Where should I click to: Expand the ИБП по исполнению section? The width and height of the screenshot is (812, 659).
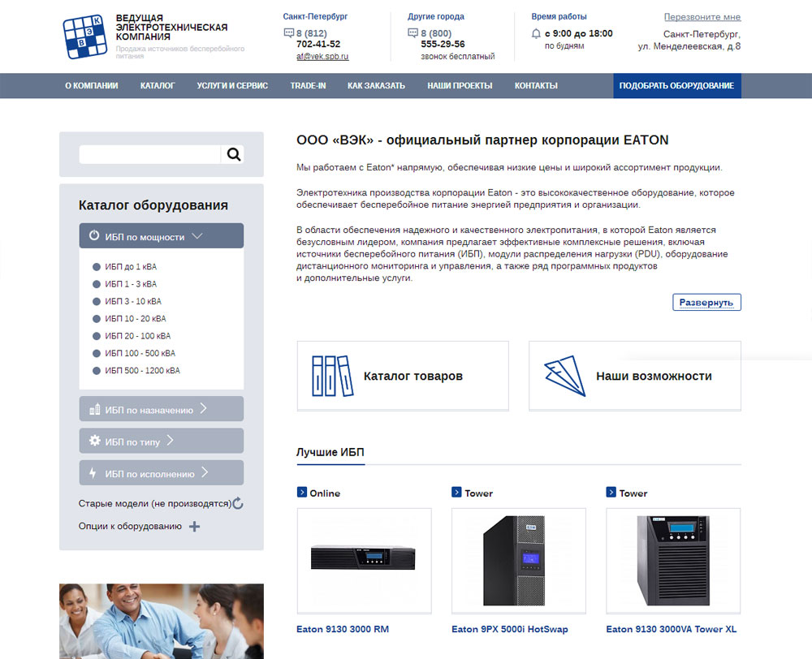coord(162,473)
